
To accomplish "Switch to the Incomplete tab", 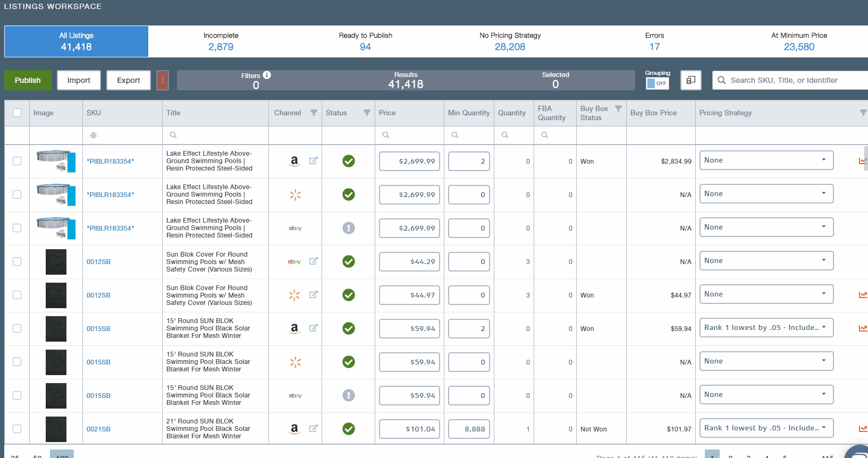I will click(x=221, y=41).
